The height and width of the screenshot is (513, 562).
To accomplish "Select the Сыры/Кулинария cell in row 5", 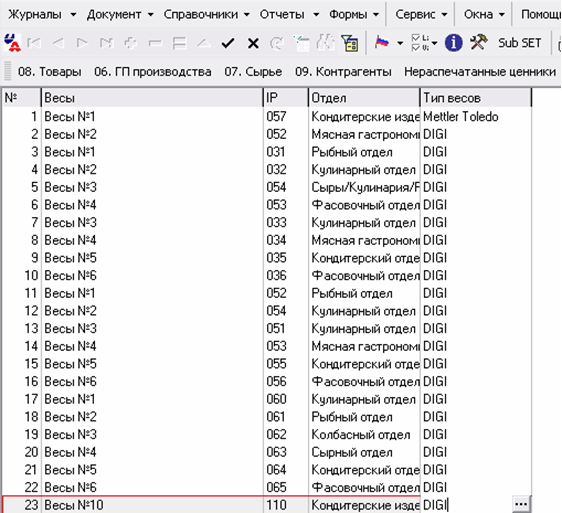I will (x=364, y=187).
